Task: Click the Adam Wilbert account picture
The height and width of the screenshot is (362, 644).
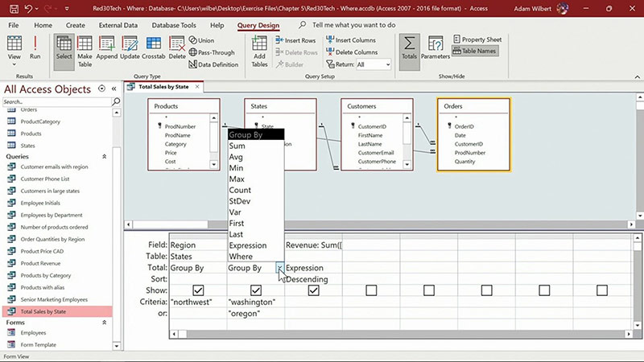Action: (x=562, y=8)
